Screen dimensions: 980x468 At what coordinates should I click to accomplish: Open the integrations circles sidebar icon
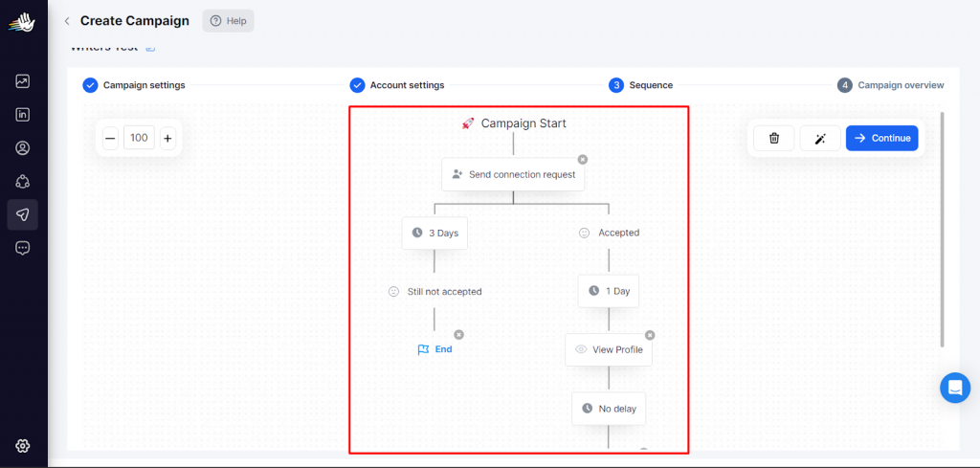pyautogui.click(x=23, y=182)
